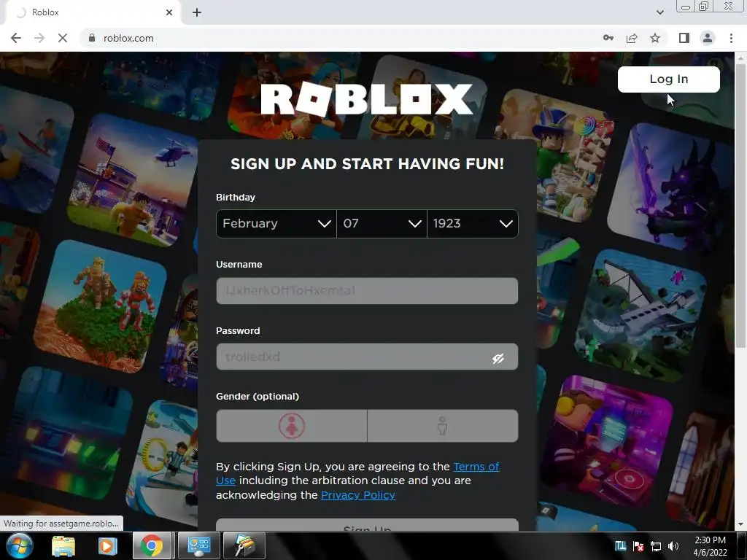Click the helicopter game thumbnail

133,181
